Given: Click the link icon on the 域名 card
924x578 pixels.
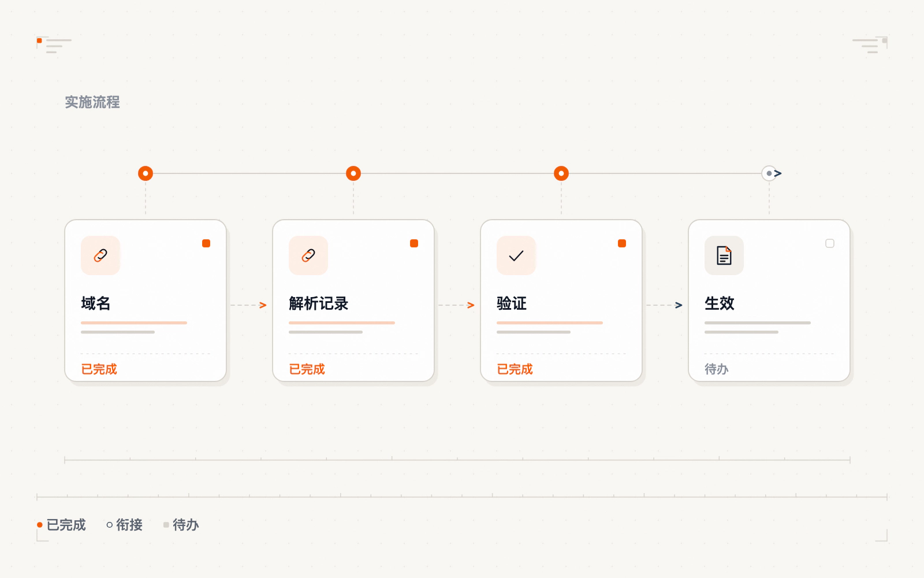Looking at the screenshot, I should (100, 255).
